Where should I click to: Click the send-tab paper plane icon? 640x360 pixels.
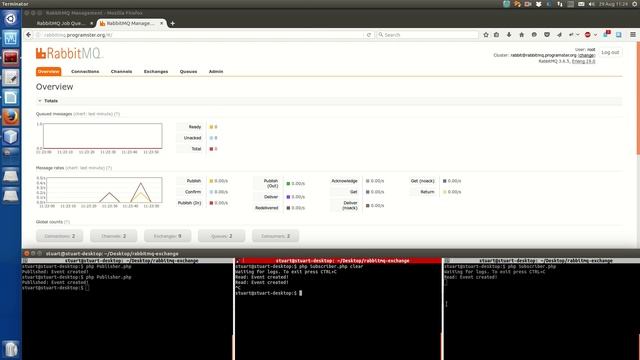point(559,35)
